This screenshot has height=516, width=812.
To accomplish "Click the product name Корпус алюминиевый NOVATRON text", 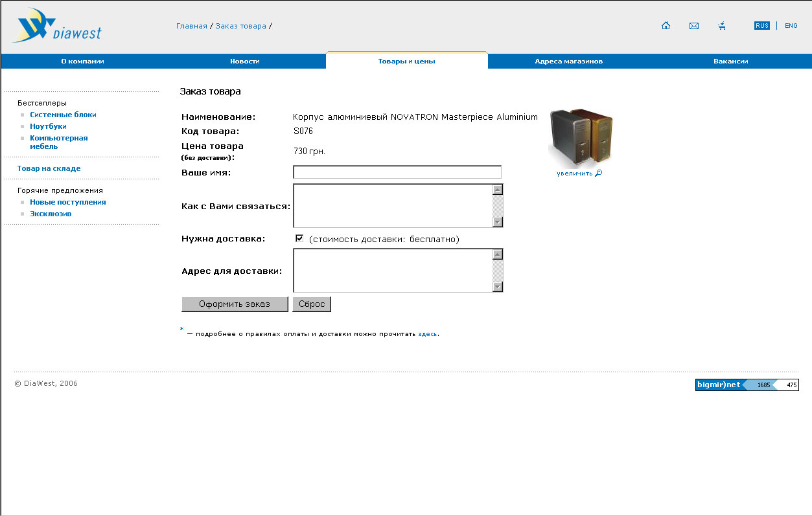I will click(415, 117).
